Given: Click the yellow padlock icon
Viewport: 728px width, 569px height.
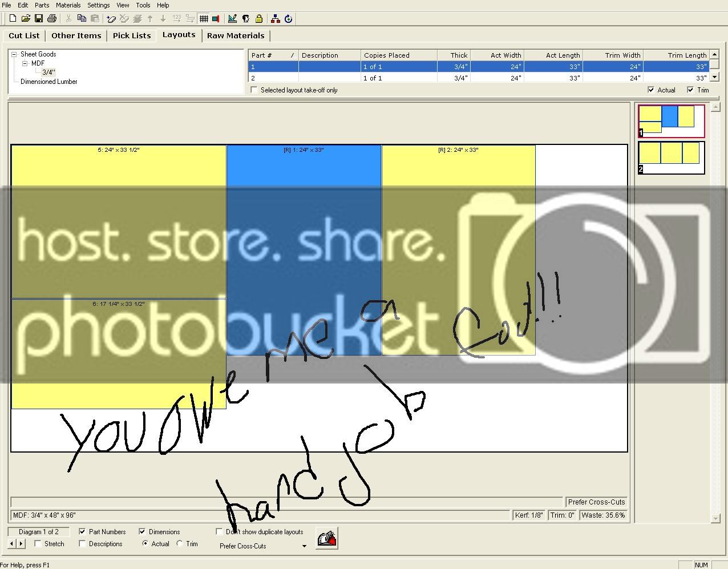Looking at the screenshot, I should [x=258, y=19].
